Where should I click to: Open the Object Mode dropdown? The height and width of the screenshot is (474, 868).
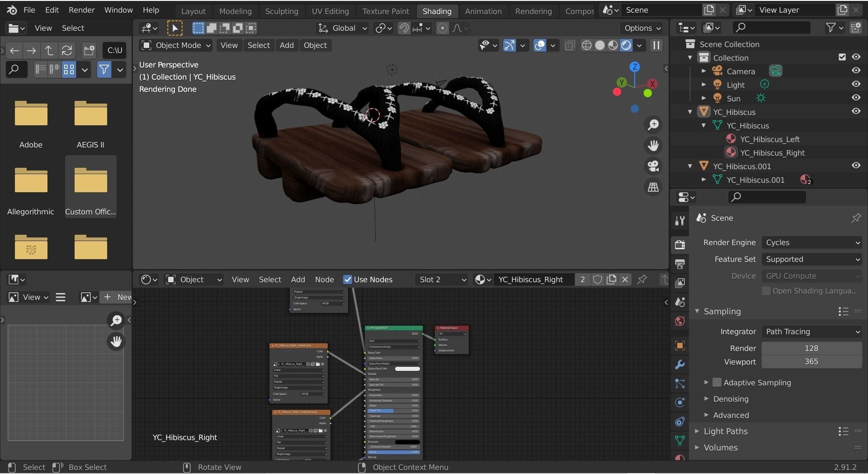pos(176,45)
